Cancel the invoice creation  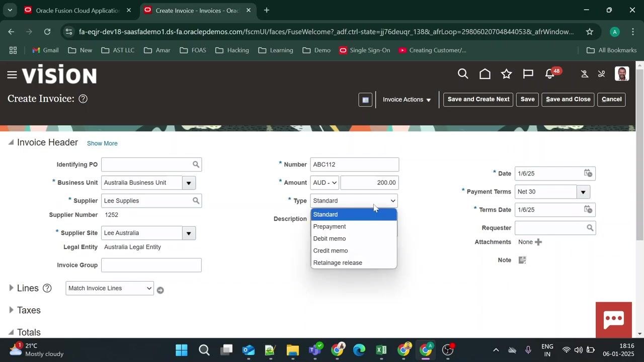pos(612,99)
